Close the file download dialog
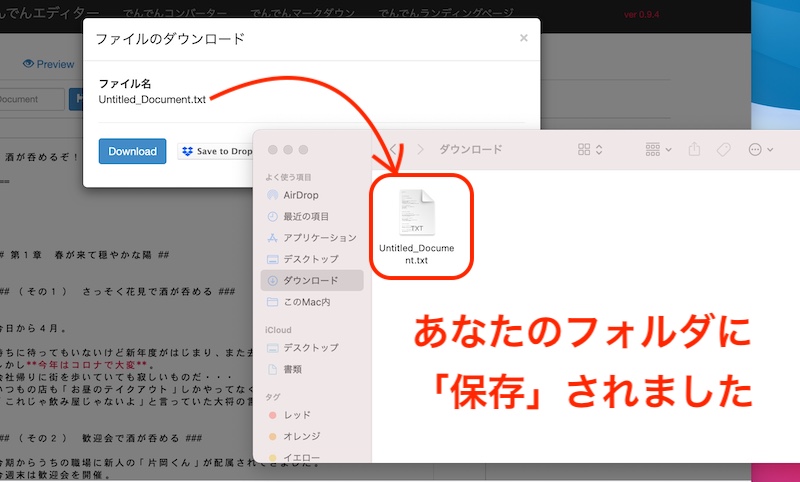The image size is (800, 482). point(523,38)
